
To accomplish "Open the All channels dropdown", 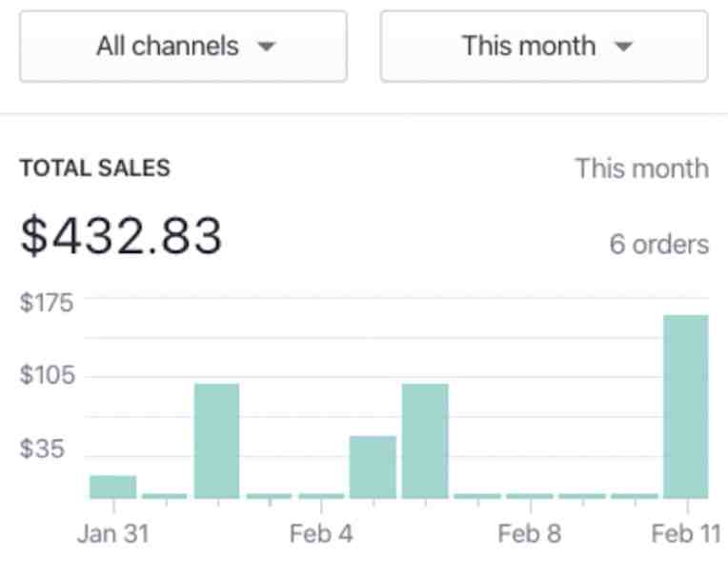I will [x=183, y=47].
